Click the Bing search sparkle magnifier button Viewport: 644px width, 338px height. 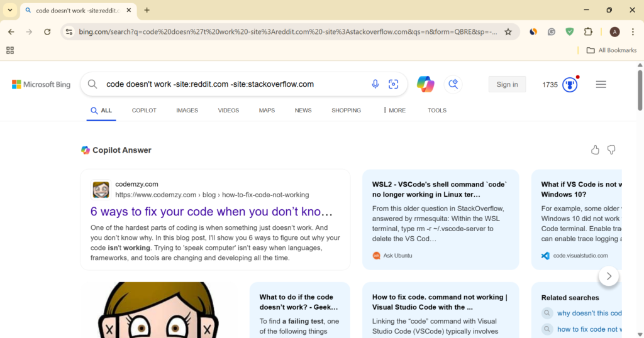[453, 84]
